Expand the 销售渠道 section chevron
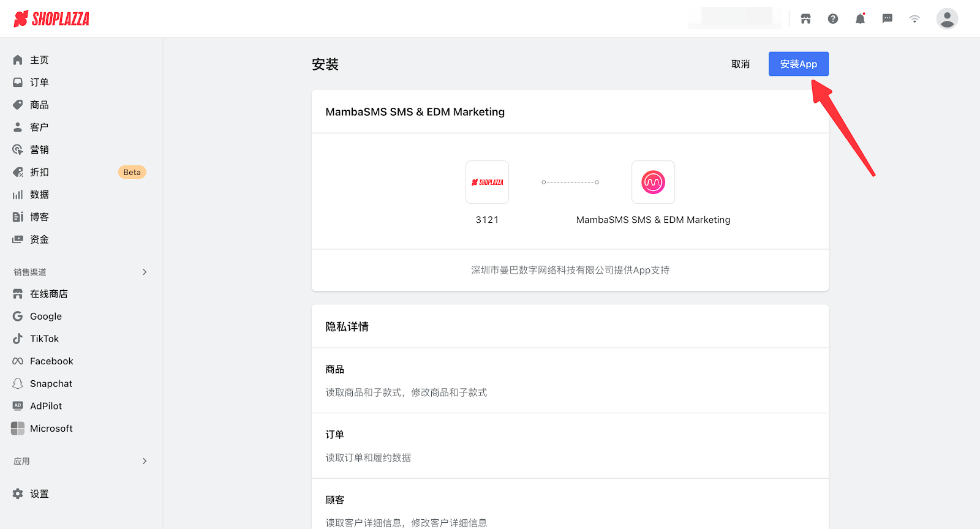 (145, 272)
